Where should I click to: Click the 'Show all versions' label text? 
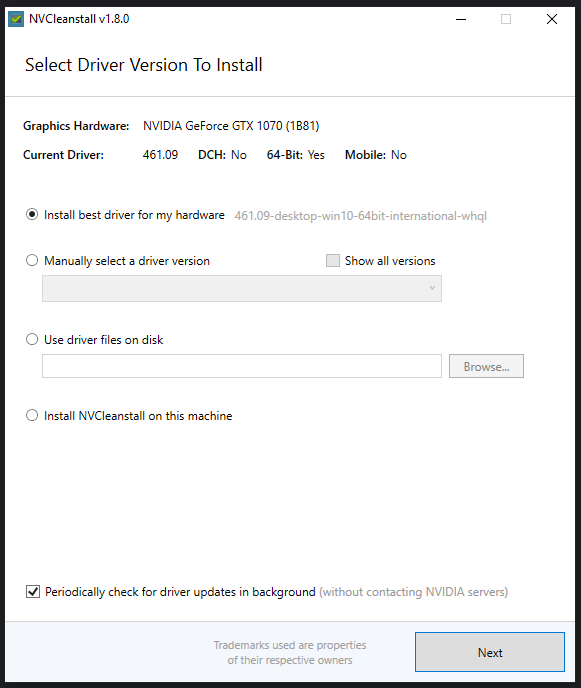(390, 261)
